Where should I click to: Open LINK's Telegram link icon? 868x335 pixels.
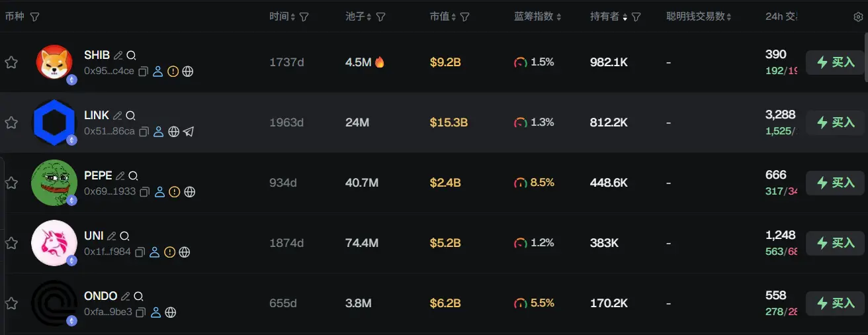point(189,132)
